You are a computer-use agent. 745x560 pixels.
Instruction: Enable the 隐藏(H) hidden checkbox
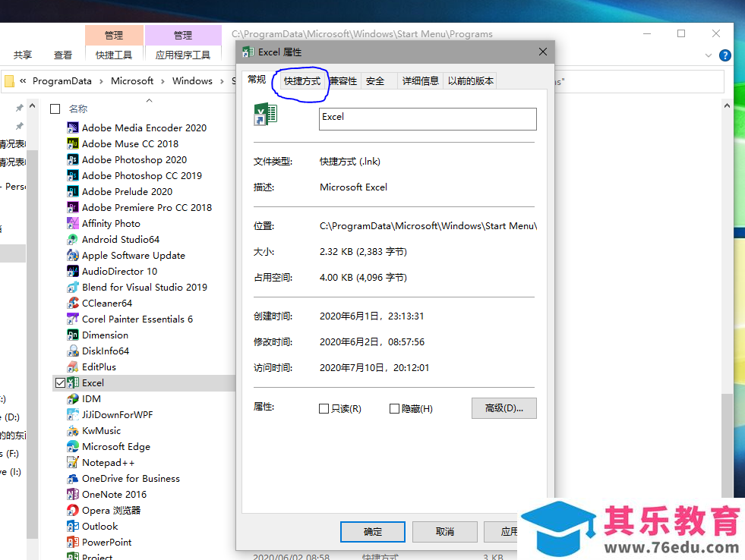point(394,408)
